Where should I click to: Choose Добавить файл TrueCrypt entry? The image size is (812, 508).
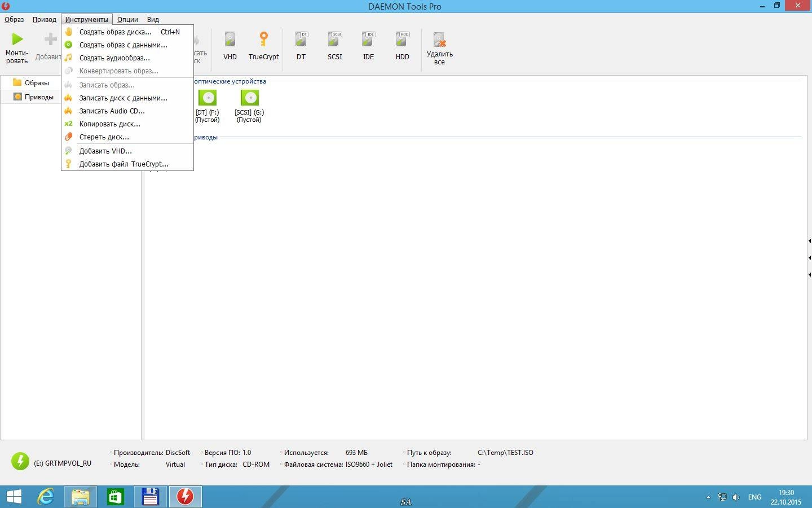click(x=127, y=164)
